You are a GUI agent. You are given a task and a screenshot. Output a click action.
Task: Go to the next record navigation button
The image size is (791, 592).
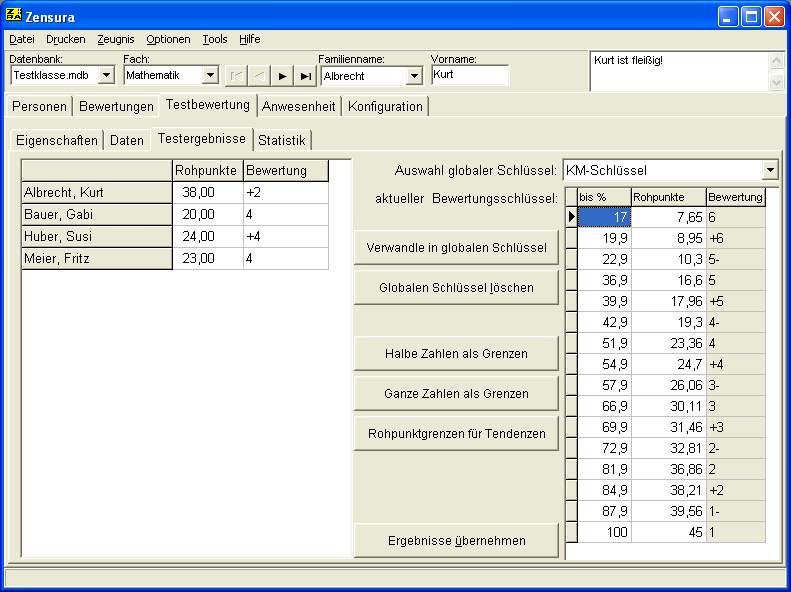[x=282, y=76]
